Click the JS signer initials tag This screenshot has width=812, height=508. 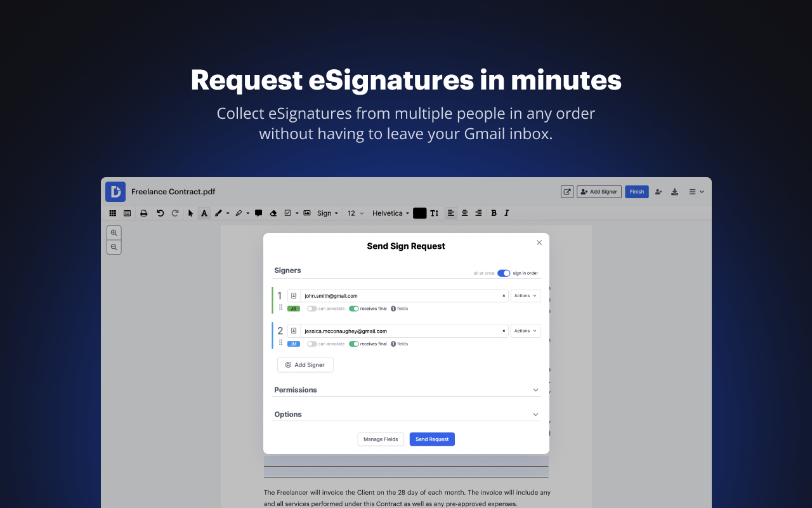294,309
